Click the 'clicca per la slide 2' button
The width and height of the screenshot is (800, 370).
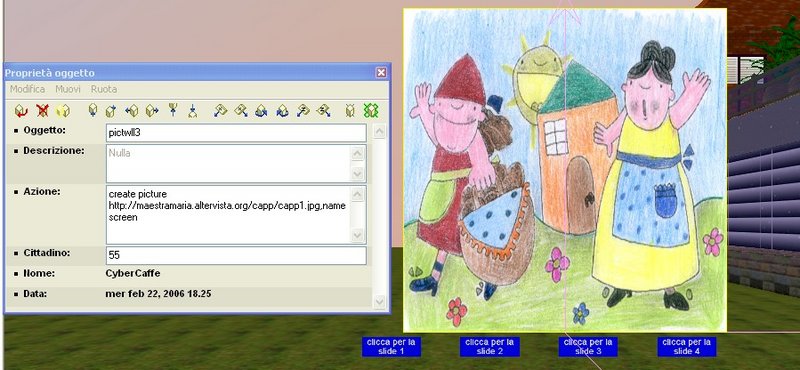[490, 347]
